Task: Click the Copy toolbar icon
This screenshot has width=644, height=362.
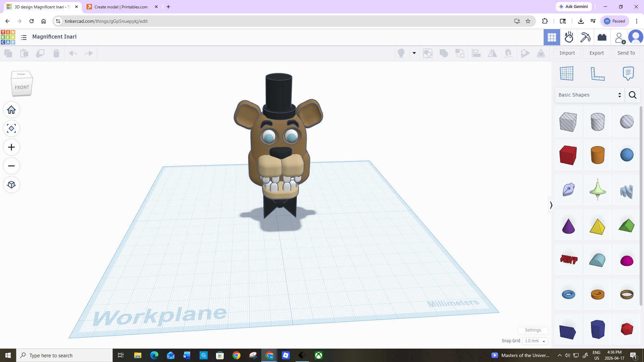Action: [x=8, y=53]
